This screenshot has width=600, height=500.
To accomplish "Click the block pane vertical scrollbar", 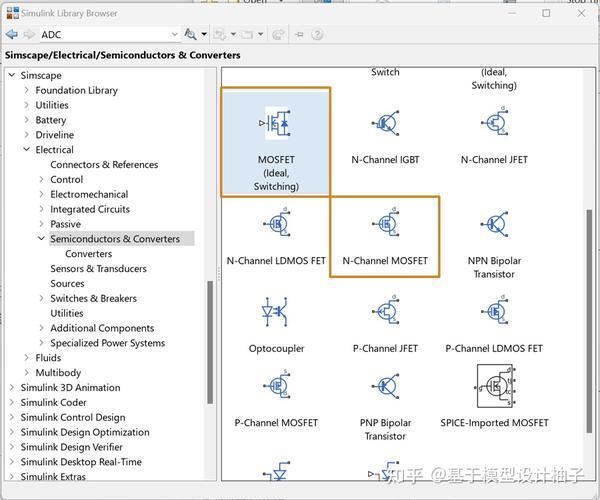I will click(589, 321).
